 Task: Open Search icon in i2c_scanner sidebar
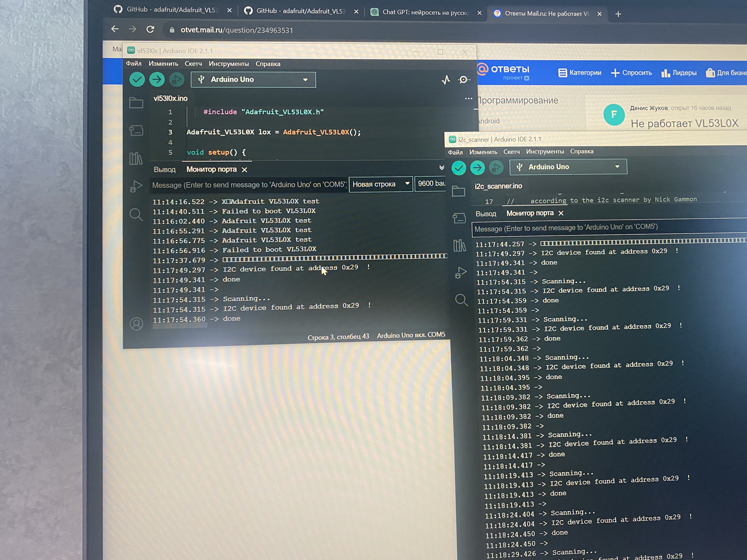point(461,300)
